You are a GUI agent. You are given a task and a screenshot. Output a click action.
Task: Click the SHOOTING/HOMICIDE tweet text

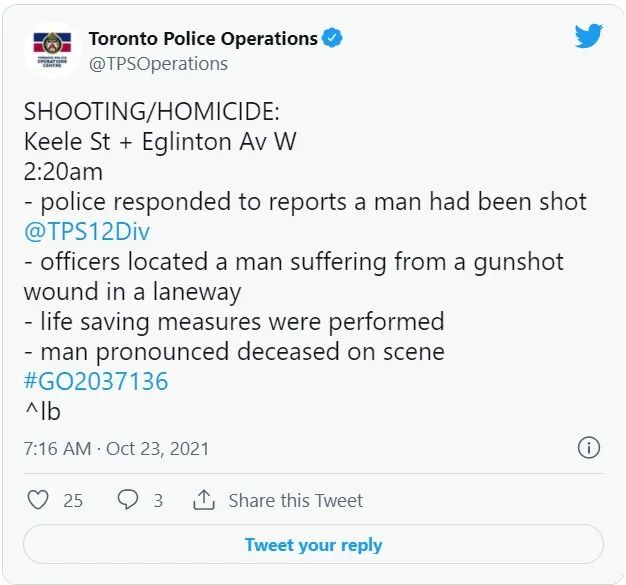(x=152, y=111)
